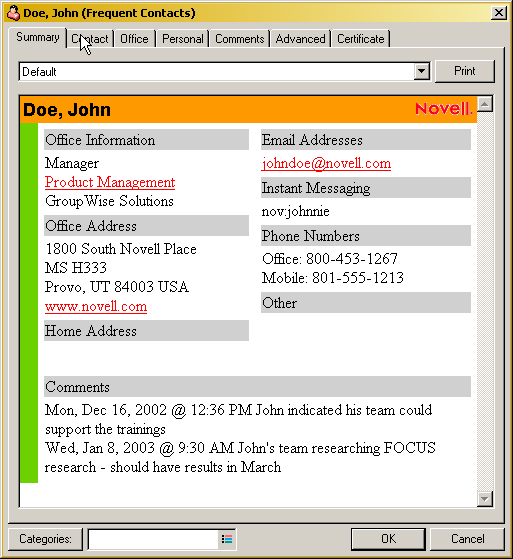Click the Categories button
The height and width of the screenshot is (559, 513).
(45, 539)
